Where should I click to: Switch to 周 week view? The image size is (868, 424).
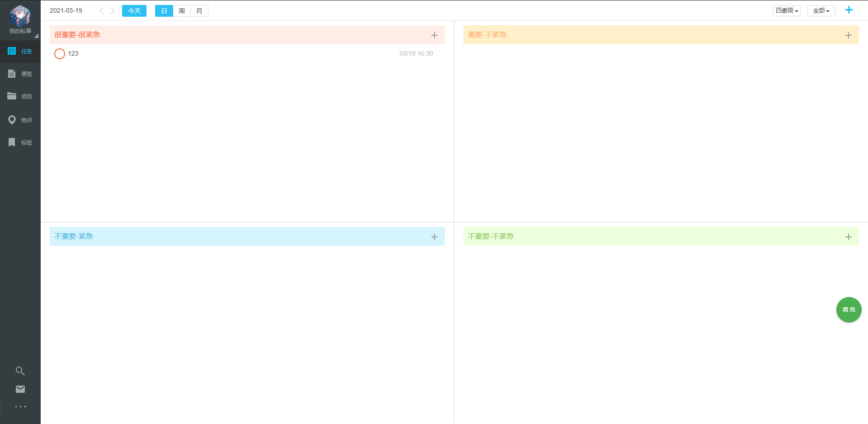(182, 11)
